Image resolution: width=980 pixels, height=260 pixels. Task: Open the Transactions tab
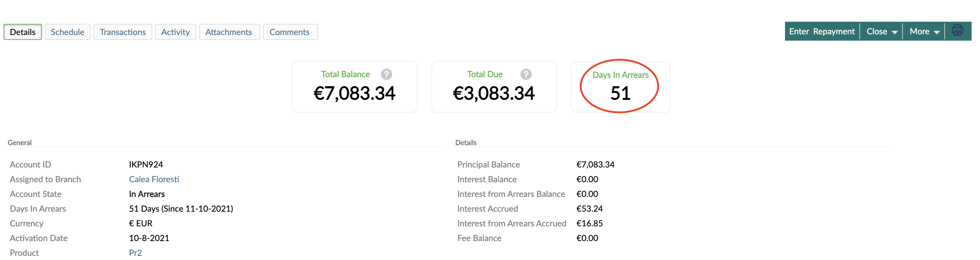pos(122,32)
